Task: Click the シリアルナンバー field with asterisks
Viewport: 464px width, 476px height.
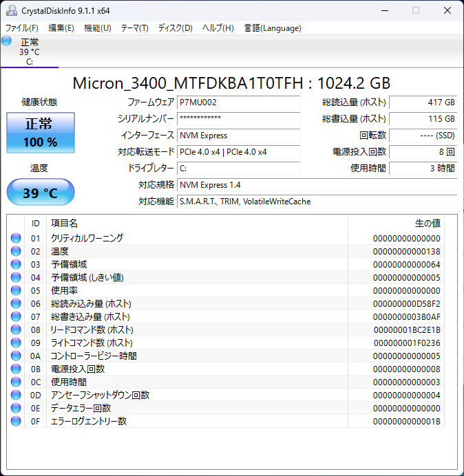Action: (x=238, y=118)
